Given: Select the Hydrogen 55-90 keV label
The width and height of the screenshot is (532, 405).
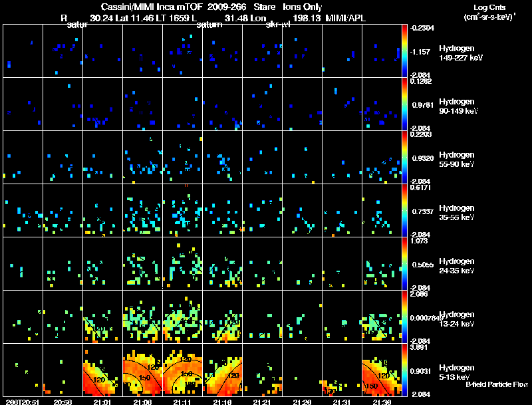Looking at the screenshot, I should [x=457, y=160].
